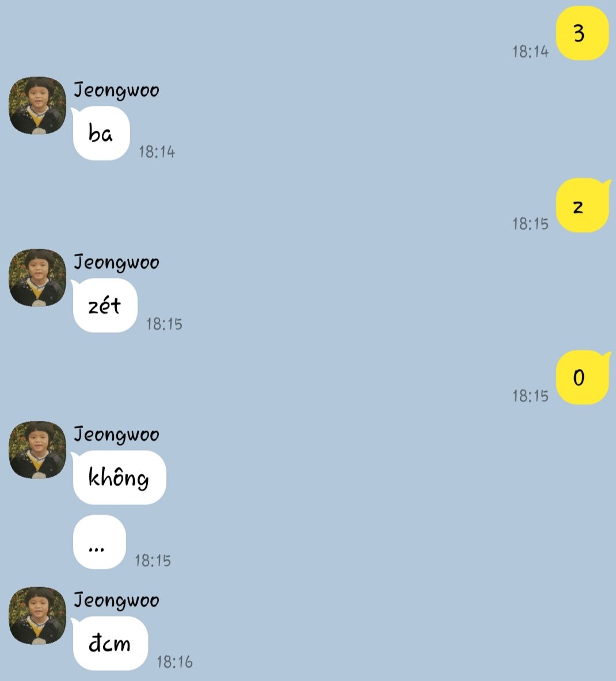
Task: Tap the white 'ba' message bubble
Action: 101,134
